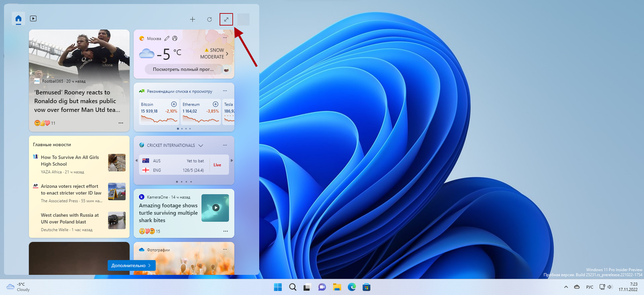This screenshot has width=644, height=295.
Task: Open West clashes with Russia article
Action: pos(70,218)
